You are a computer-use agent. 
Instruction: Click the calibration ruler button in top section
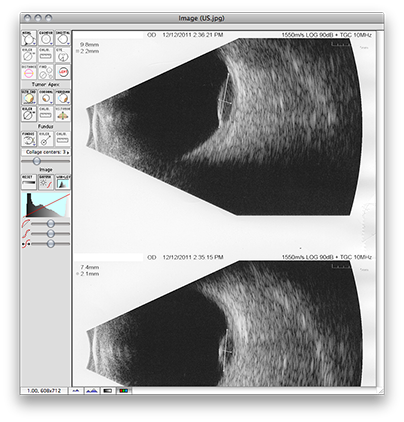tap(46, 55)
